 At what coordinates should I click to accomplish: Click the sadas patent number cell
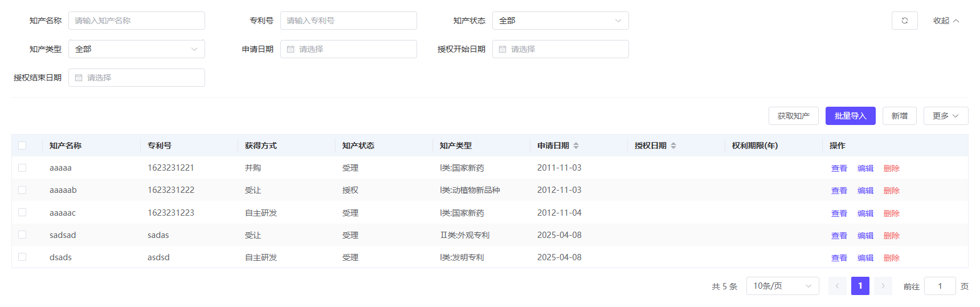[158, 235]
